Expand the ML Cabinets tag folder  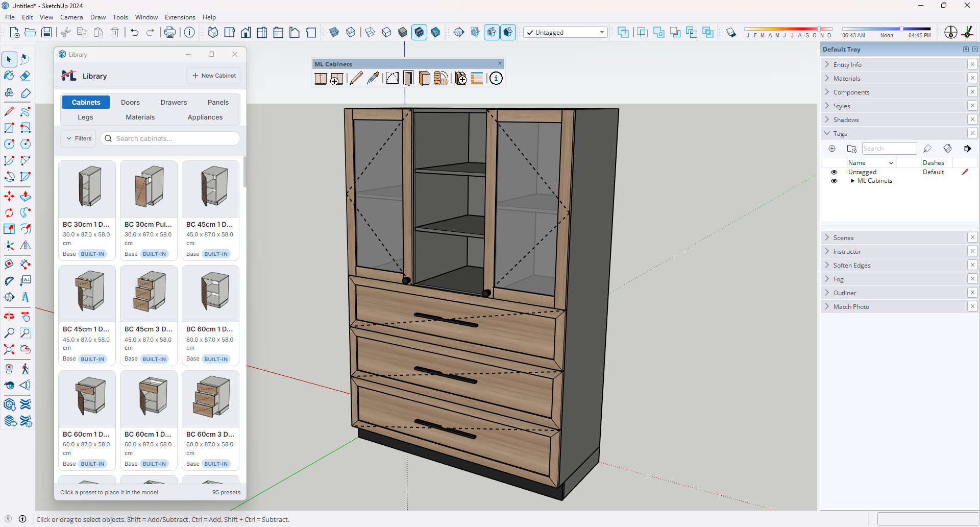tap(852, 181)
